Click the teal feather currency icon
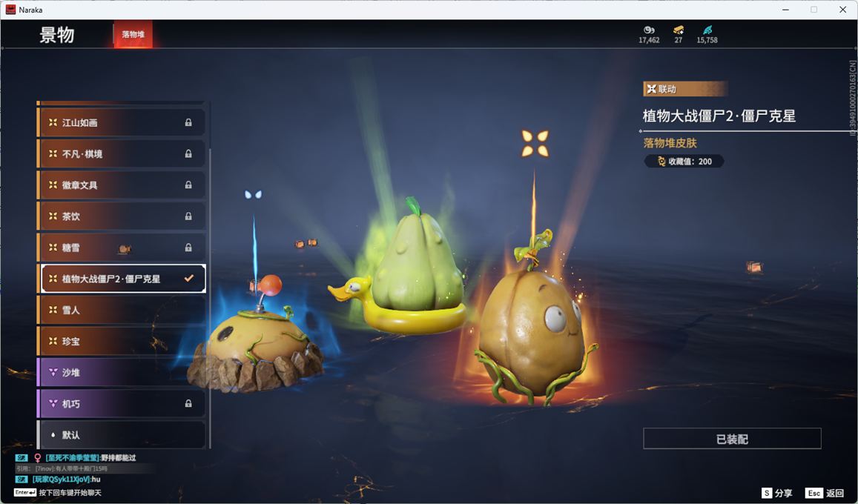Viewport: 858px width, 504px height. pyautogui.click(x=707, y=30)
